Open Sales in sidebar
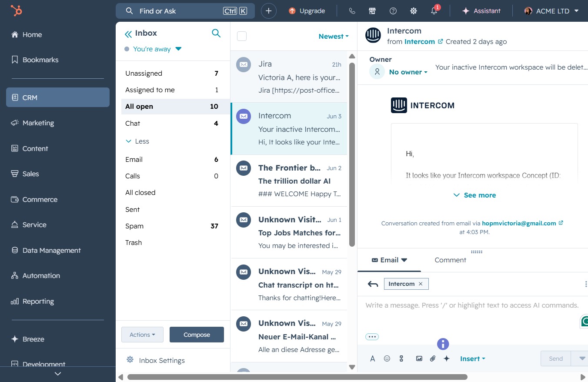Screen dimensions: 588x382 click(58, 174)
